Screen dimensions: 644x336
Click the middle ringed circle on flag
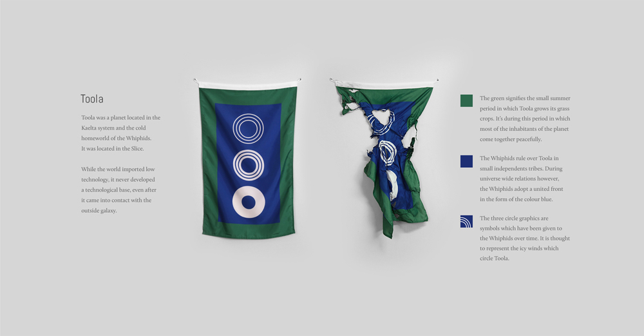point(248,164)
